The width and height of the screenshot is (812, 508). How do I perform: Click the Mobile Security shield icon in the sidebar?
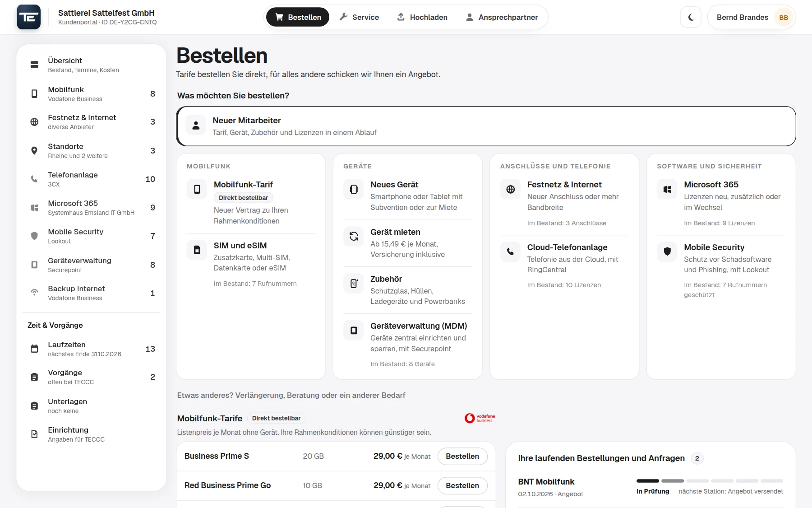click(x=34, y=236)
